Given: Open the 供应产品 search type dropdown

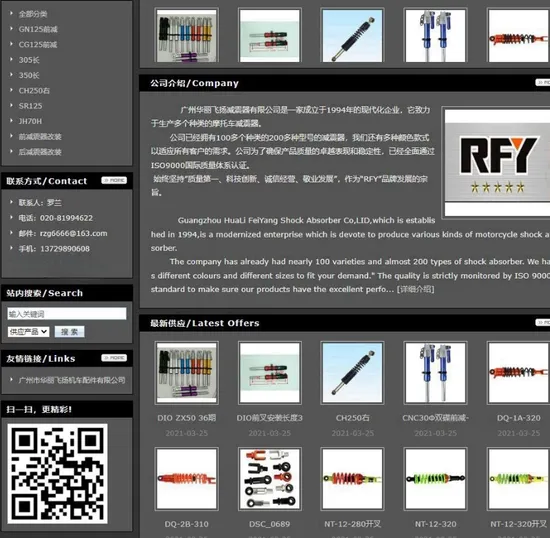Looking at the screenshot, I should coord(28,331).
